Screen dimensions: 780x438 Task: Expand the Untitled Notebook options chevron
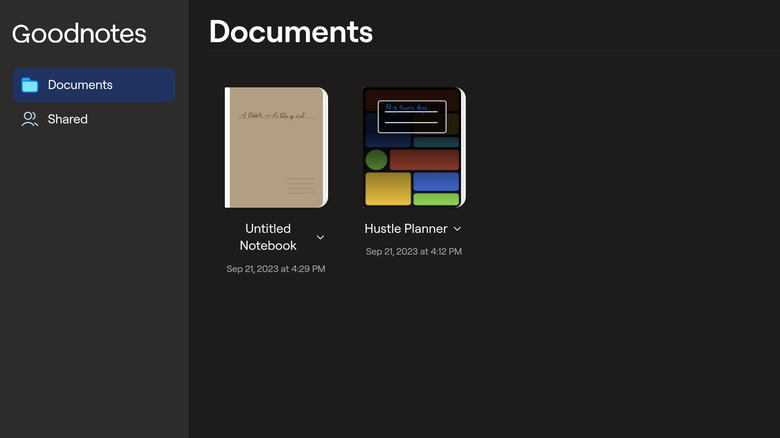point(320,237)
